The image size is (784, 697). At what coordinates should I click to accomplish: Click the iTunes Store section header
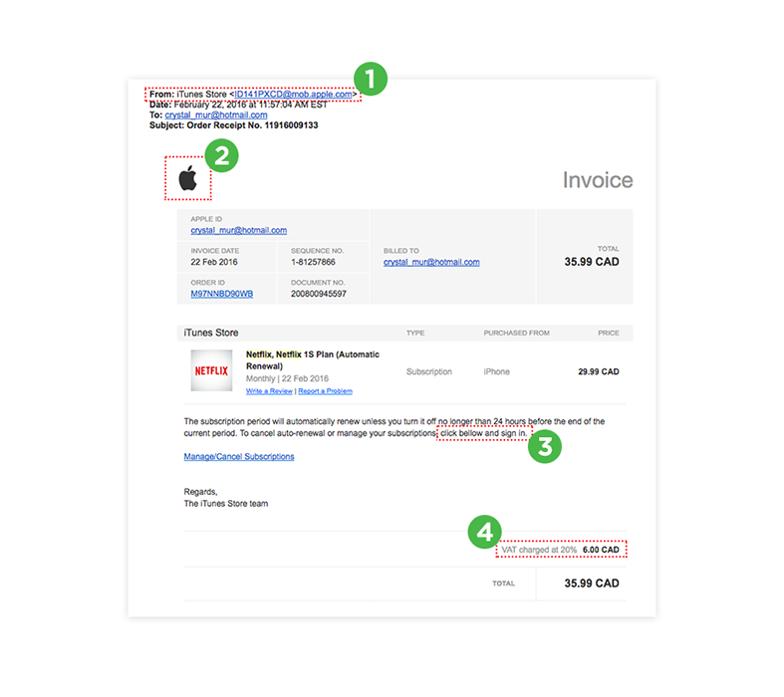click(x=211, y=333)
